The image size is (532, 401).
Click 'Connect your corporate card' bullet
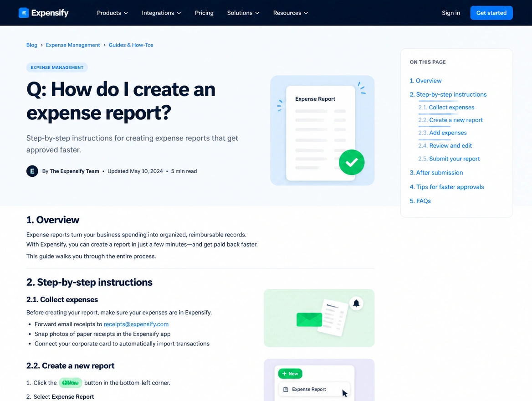pyautogui.click(x=122, y=344)
